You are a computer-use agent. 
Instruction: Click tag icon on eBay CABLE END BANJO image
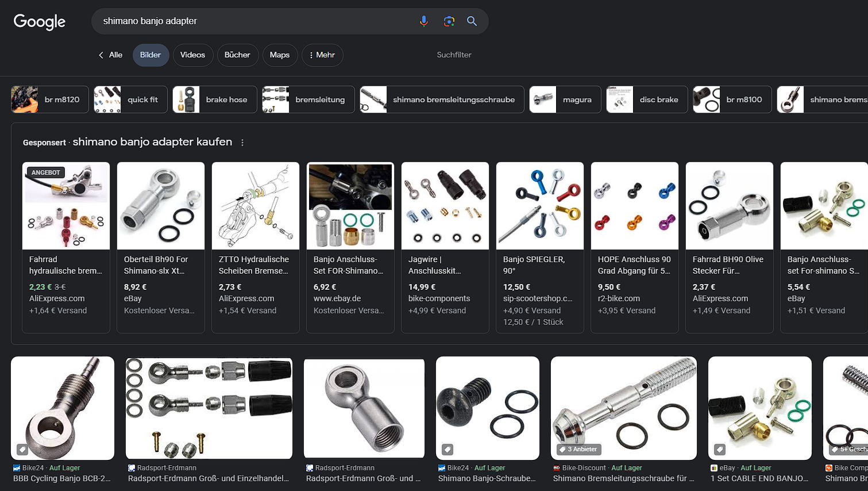pyautogui.click(x=719, y=449)
